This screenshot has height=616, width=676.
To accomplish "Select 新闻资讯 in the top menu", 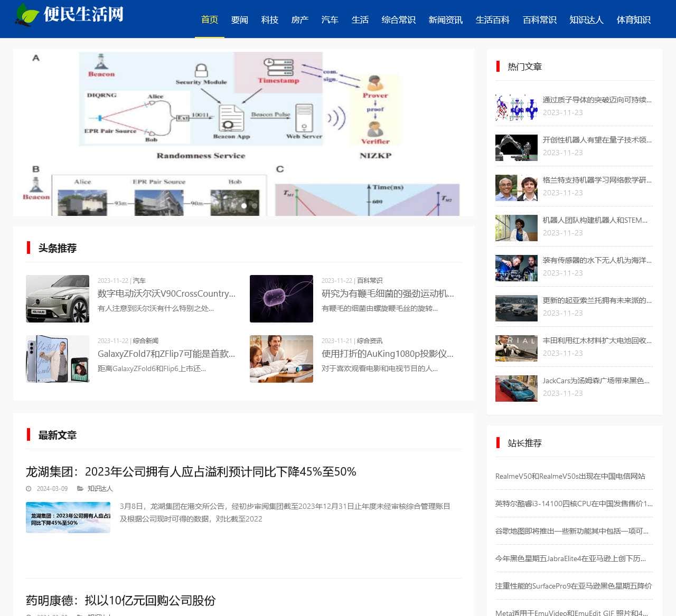I will 446,20.
